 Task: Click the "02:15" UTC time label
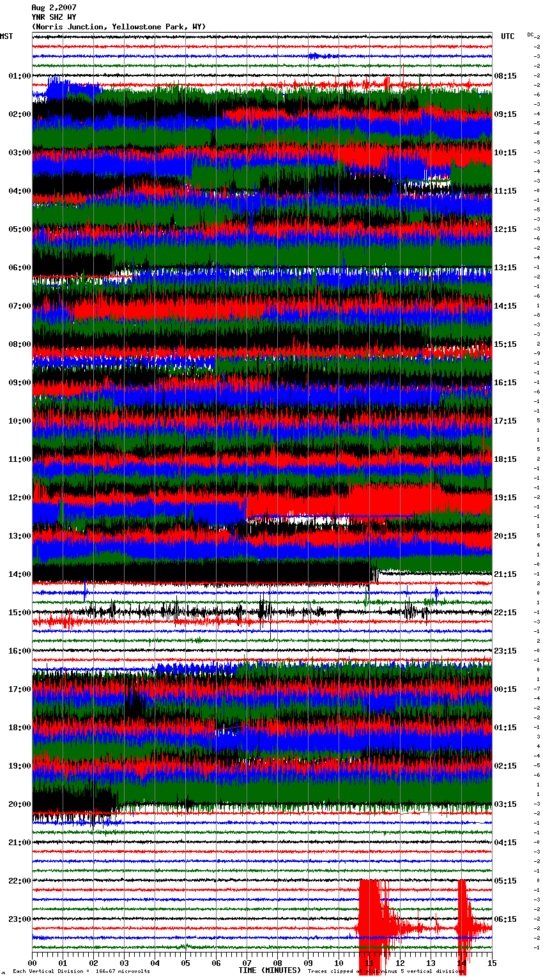[x=505, y=766]
